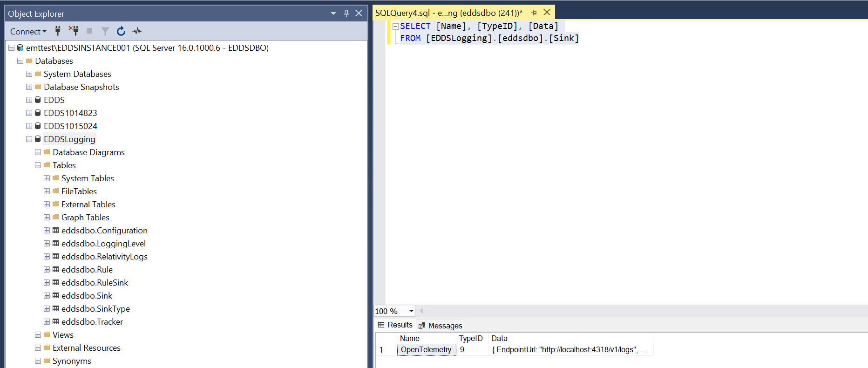Open the Activity Monitor icon
The image size is (868, 368).
coord(137,31)
